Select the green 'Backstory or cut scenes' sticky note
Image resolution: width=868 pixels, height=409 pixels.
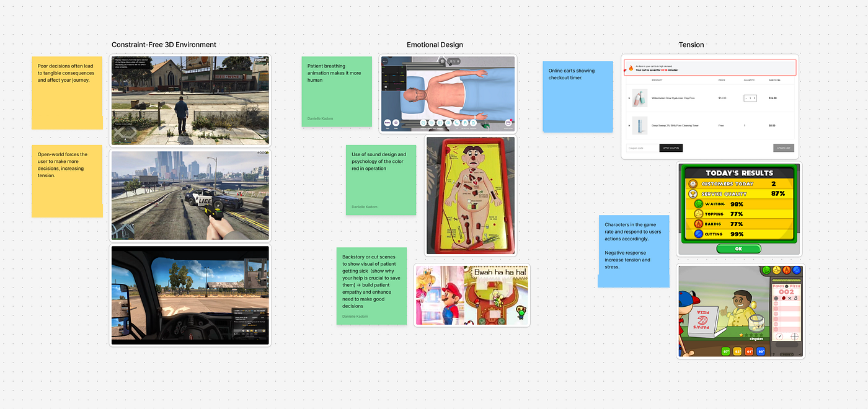371,286
